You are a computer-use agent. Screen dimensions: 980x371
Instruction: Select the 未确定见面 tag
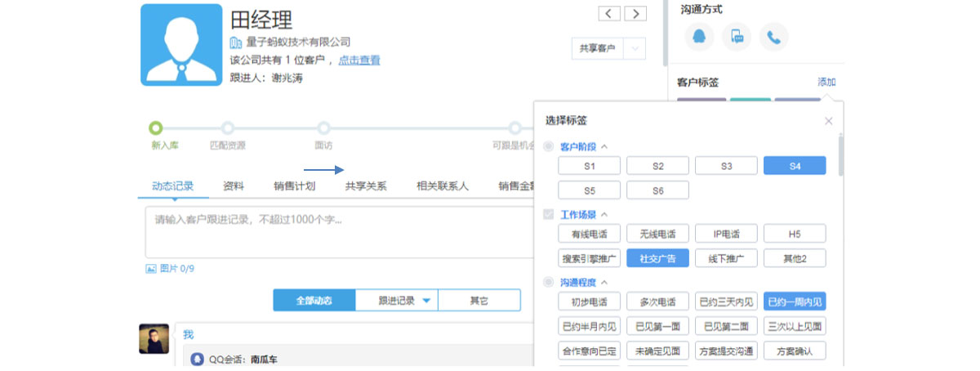(x=657, y=351)
